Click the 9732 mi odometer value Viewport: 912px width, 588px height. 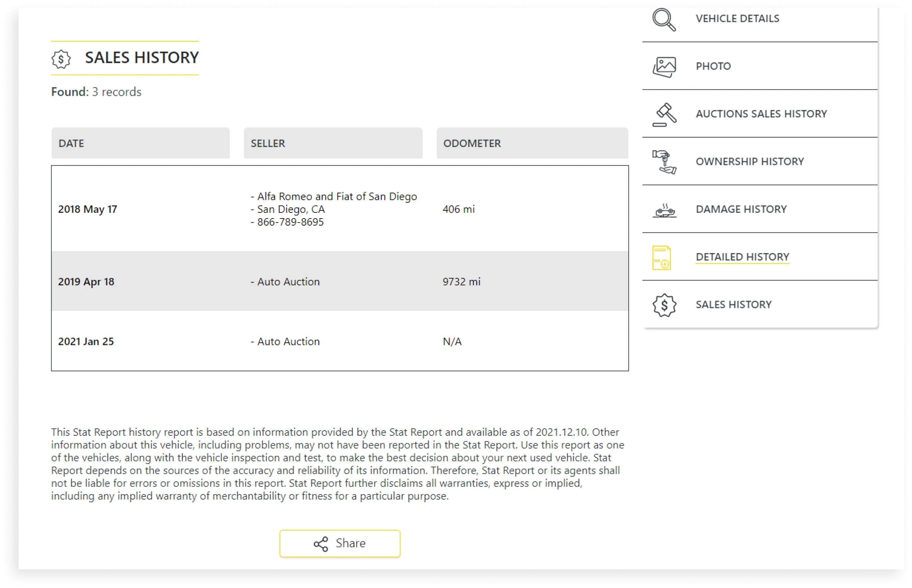click(462, 282)
